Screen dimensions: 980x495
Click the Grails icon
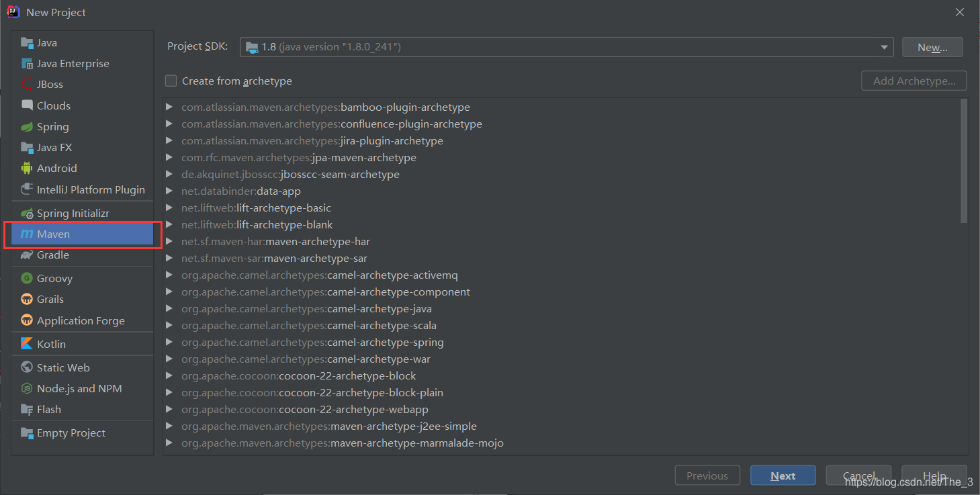[x=27, y=300]
